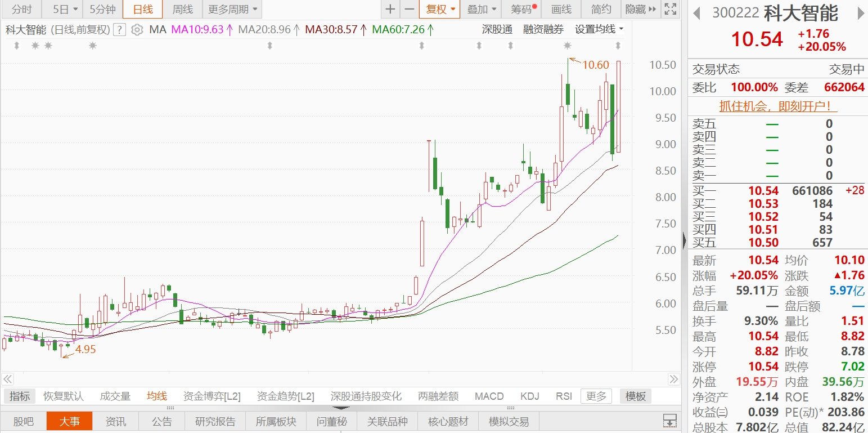Open the 股吧 tab
This screenshot has height=433, width=868.
[x=24, y=421]
